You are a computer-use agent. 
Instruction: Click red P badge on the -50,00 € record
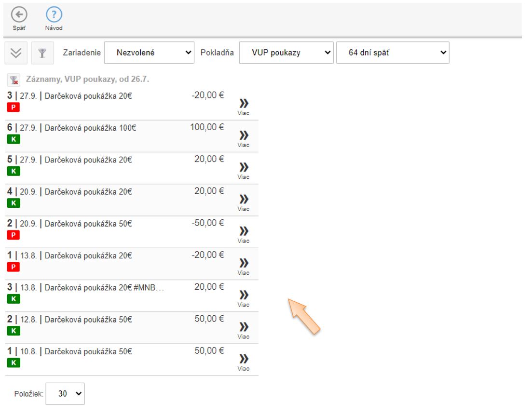tap(14, 235)
